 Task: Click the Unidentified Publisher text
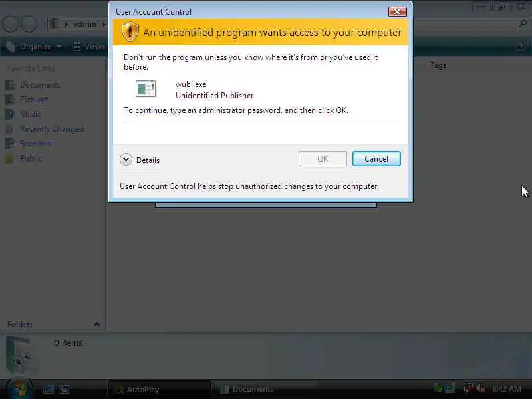point(214,96)
